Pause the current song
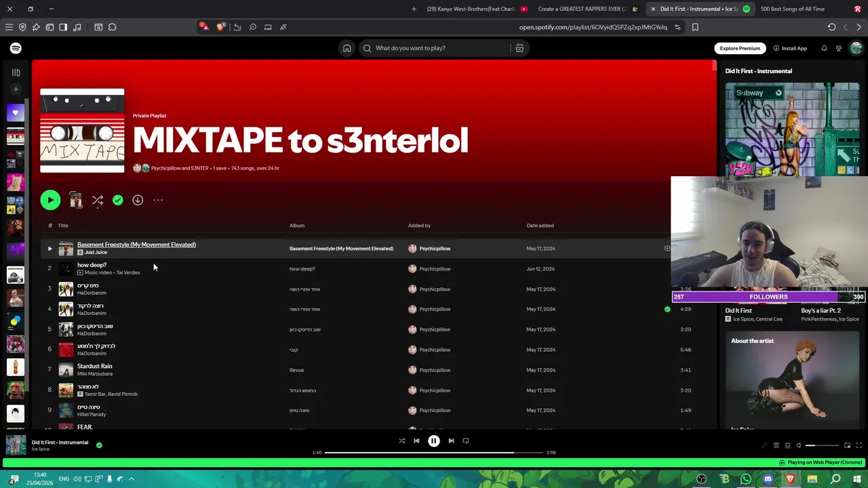The height and width of the screenshot is (488, 868). click(x=434, y=441)
